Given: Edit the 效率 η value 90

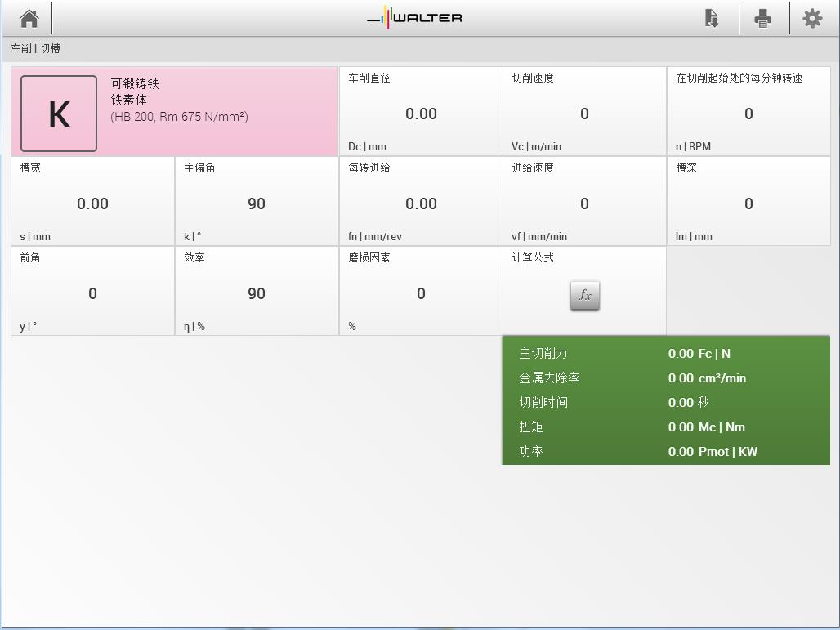Looking at the screenshot, I should pyautogui.click(x=257, y=292).
